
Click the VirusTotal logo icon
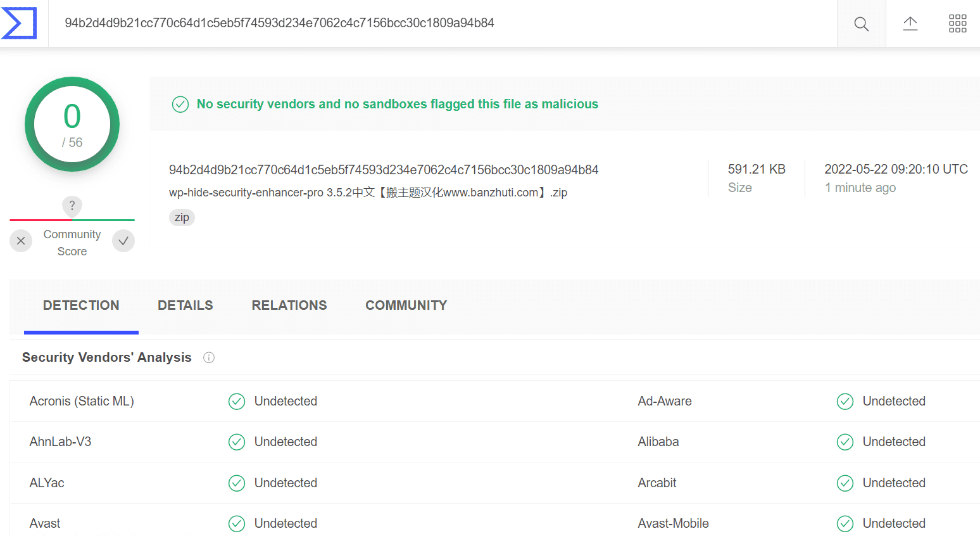click(x=19, y=23)
